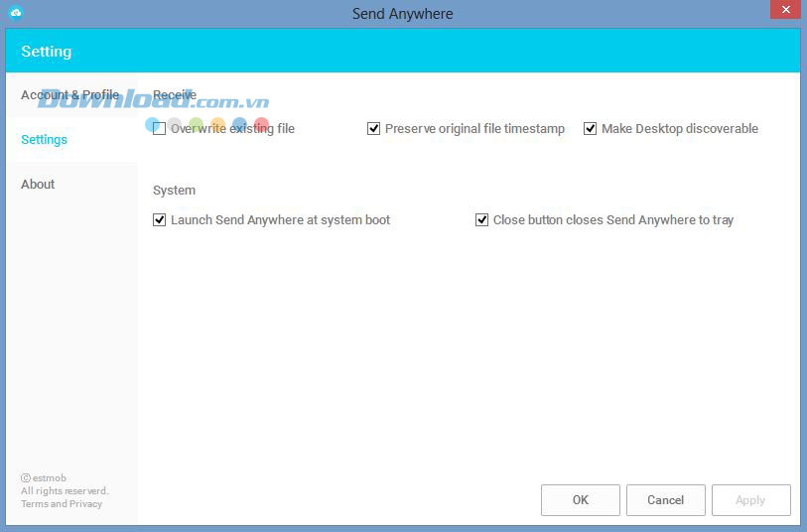Click the estmob copyright text
The width and height of the screenshot is (807, 532).
[44, 478]
